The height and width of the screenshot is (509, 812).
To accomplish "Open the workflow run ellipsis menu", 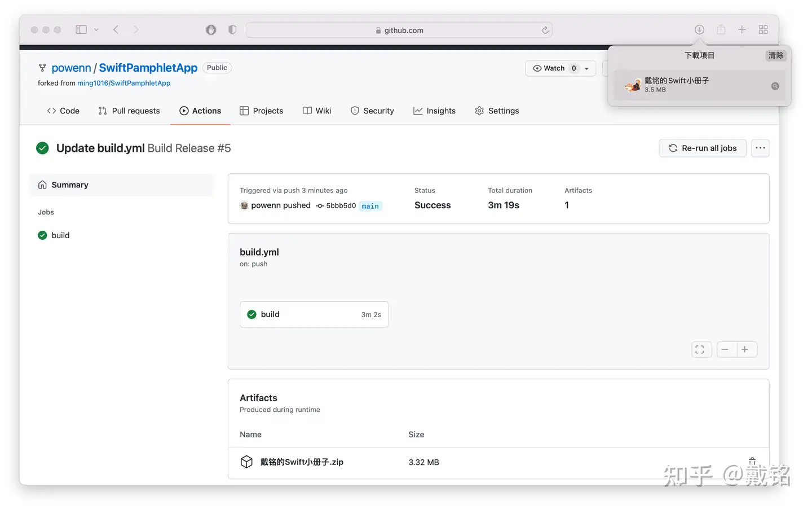I will point(760,148).
